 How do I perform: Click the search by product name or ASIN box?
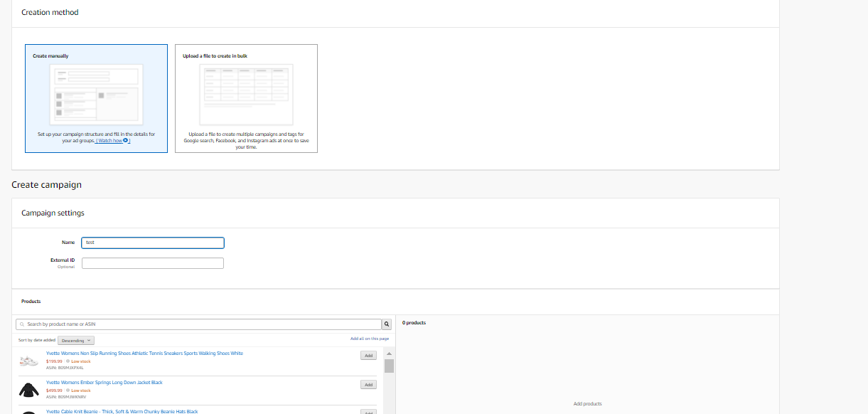(199, 324)
